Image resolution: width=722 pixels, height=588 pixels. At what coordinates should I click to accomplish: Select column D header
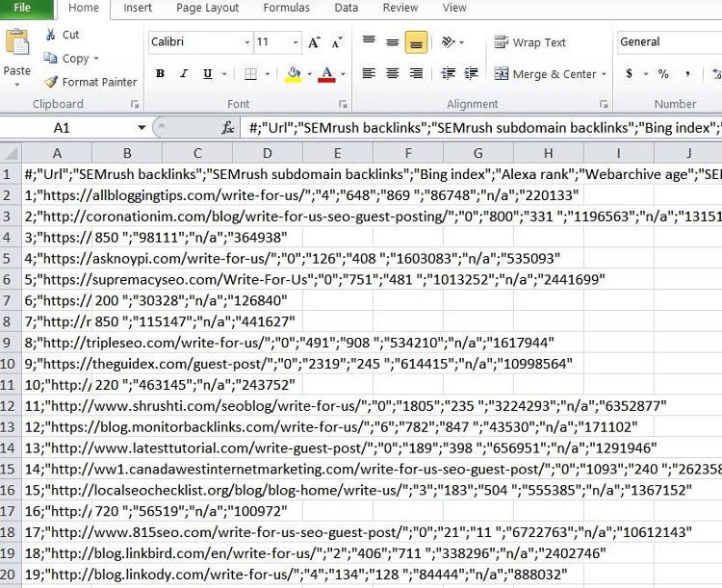pos(268,153)
